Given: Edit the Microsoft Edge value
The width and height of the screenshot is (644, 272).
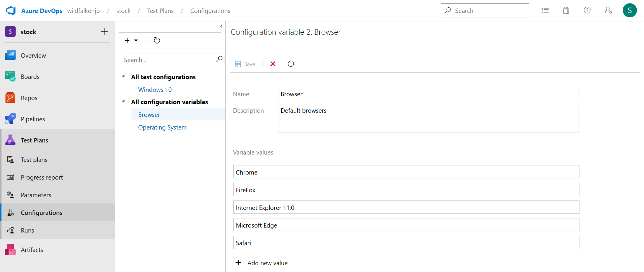Looking at the screenshot, I should click(406, 225).
